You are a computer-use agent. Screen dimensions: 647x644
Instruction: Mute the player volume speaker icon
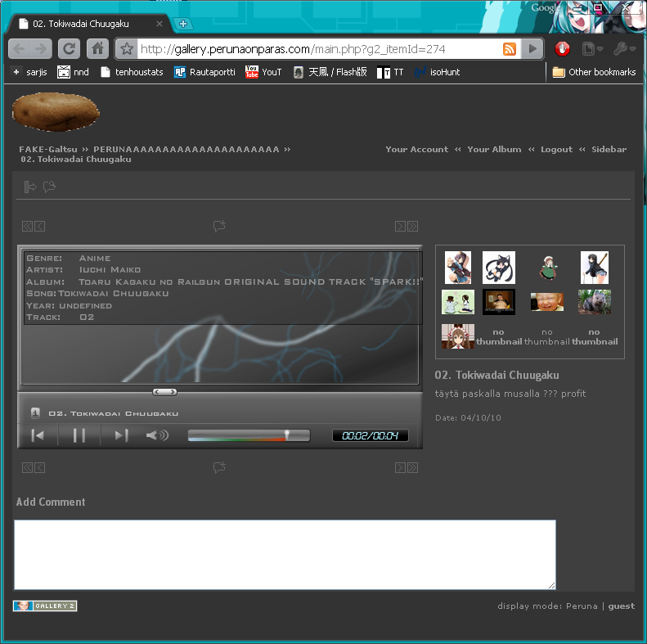pos(156,435)
